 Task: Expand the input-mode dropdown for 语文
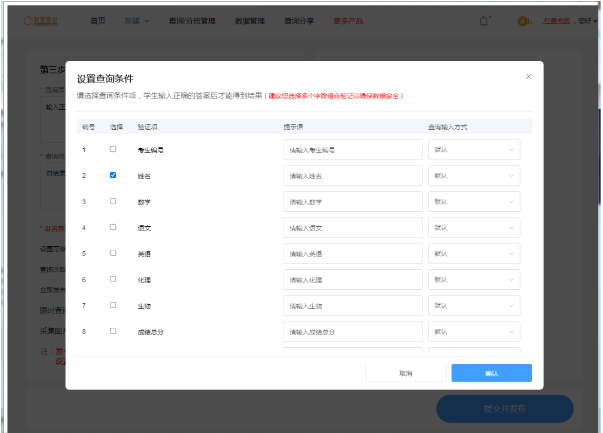tap(475, 227)
